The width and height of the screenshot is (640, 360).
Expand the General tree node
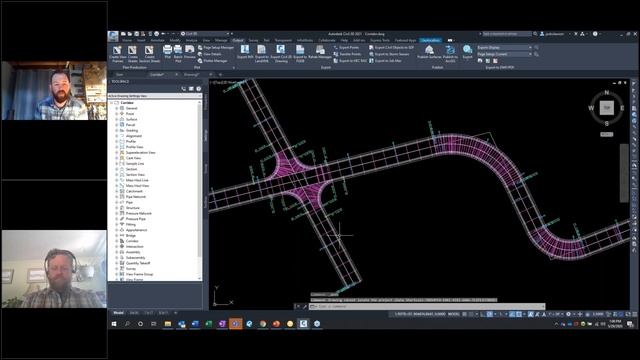click(x=117, y=108)
